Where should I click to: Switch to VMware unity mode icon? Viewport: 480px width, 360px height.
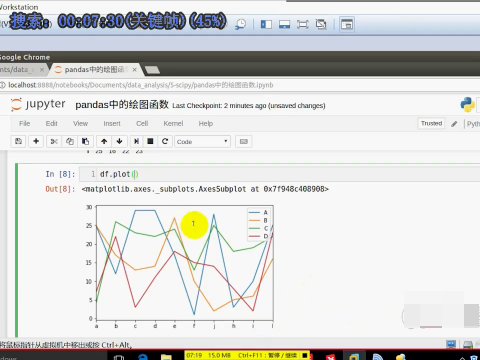(321, 24)
